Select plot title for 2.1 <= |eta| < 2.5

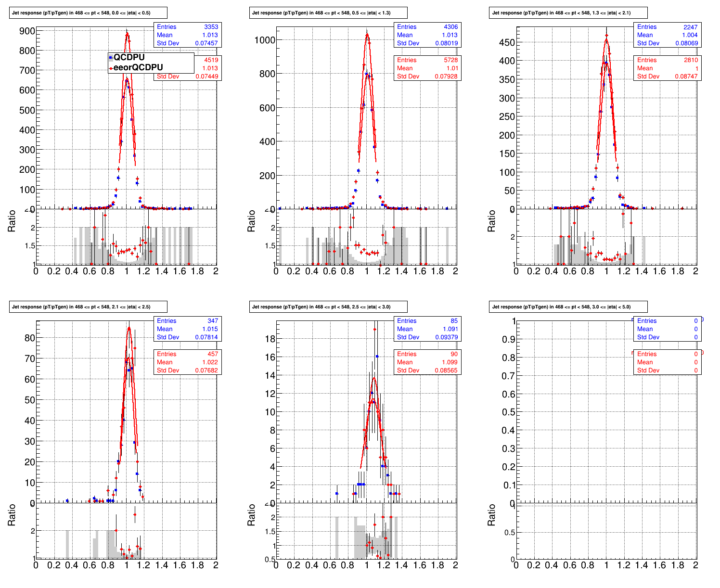click(88, 307)
